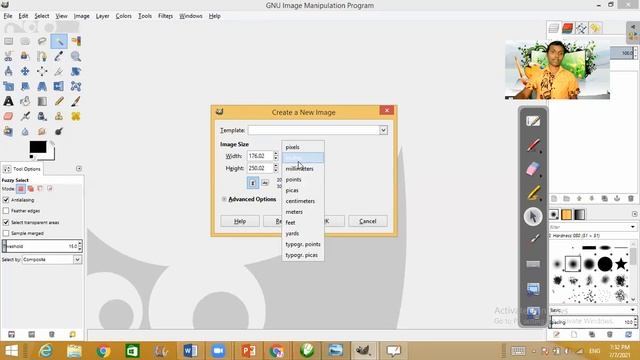The width and height of the screenshot is (640, 360).
Task: Pick the yellow highlighter in the annotation bar
Action: coord(533,193)
